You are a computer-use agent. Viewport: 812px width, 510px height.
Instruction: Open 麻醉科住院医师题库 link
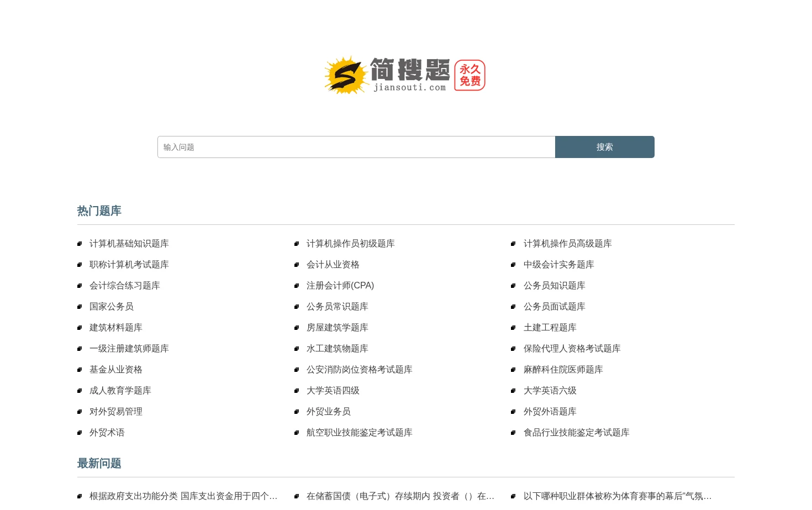[x=563, y=370]
